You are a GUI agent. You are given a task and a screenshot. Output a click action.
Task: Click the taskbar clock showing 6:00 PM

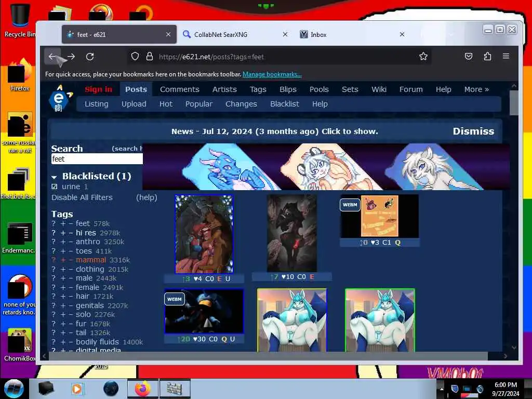506,389
